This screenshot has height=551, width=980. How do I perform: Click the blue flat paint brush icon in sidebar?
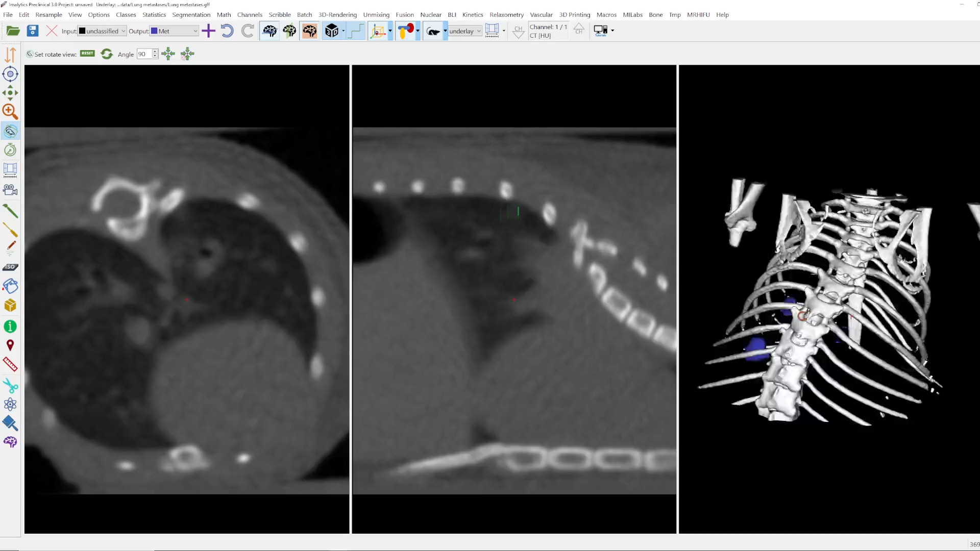(10, 423)
